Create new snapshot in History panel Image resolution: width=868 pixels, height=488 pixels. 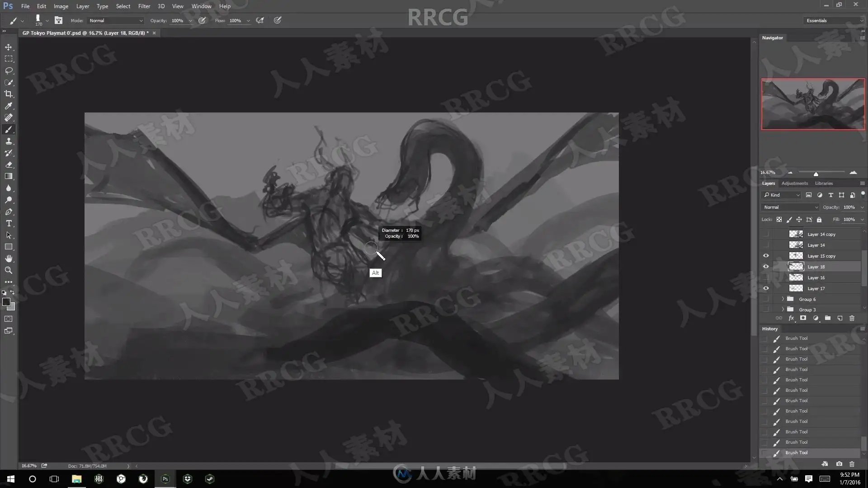pyautogui.click(x=839, y=464)
